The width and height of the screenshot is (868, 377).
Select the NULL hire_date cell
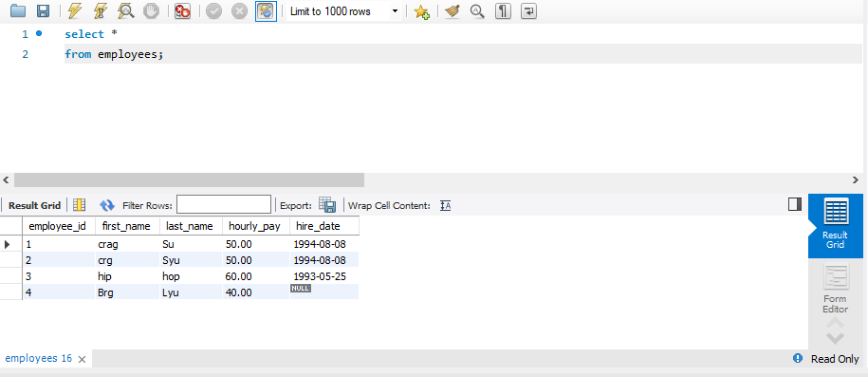(323, 292)
